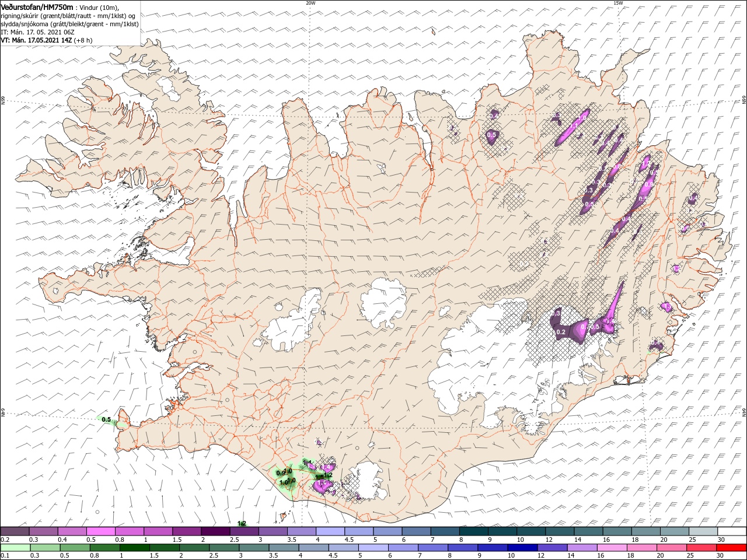This screenshot has width=747, height=560.
Task: Click the light purple swatch starting at 14 in lower legend
Action: coord(582,548)
